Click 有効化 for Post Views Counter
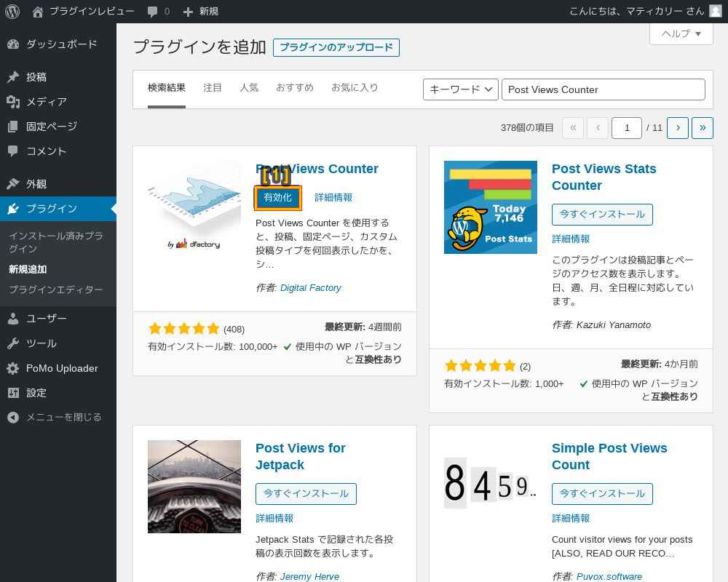 pos(277,198)
